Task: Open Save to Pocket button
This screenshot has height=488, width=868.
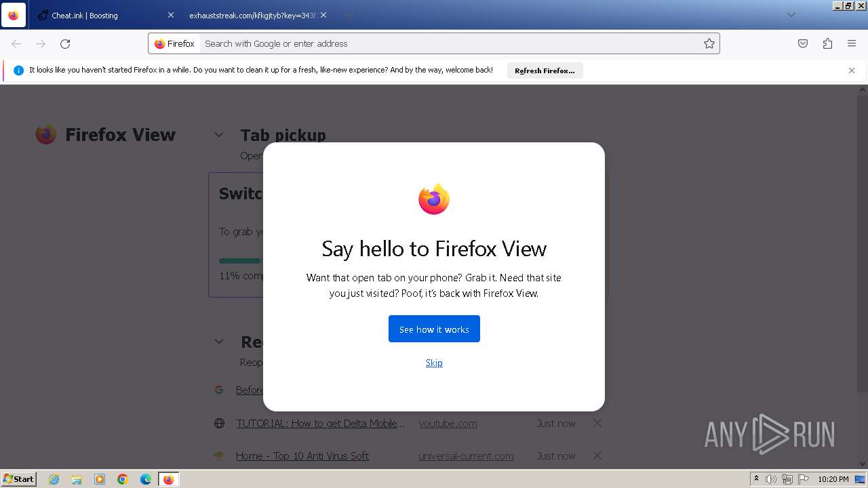Action: [x=803, y=43]
